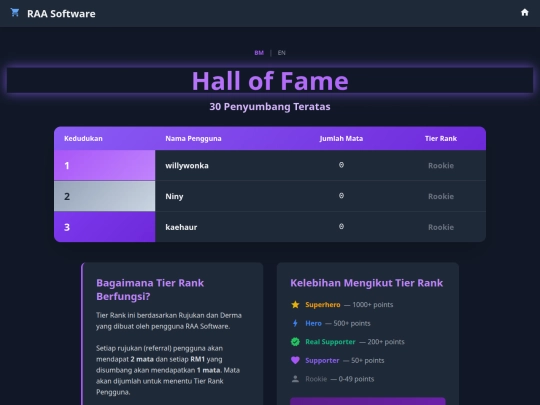This screenshot has height=405, width=540.
Task: Click the RAA Software brand title
Action: tap(61, 14)
